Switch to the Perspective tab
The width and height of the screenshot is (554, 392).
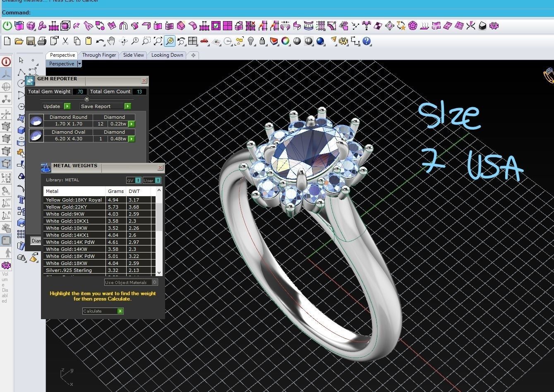[62, 55]
